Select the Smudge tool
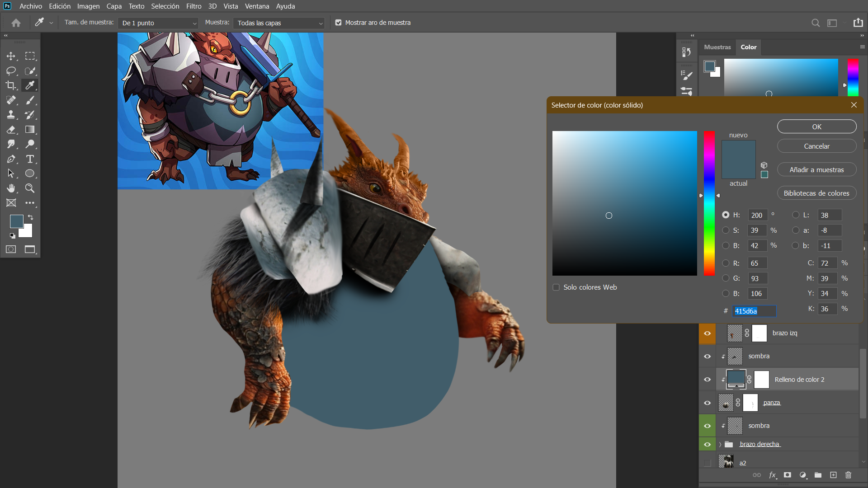Screen dimensions: 868x488 [x=11, y=144]
